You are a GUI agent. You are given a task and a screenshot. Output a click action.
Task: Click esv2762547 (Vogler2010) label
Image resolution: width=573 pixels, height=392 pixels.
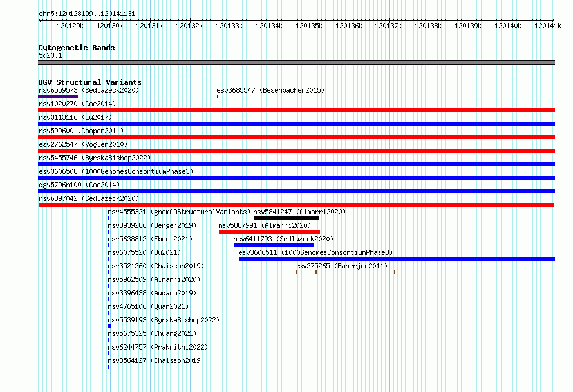(x=83, y=144)
